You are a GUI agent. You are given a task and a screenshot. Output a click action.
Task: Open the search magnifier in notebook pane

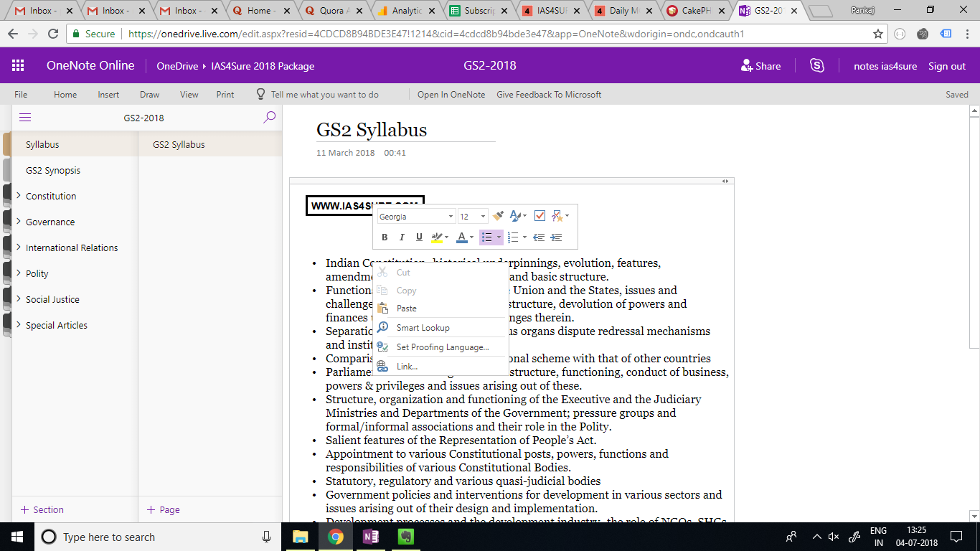[269, 118]
